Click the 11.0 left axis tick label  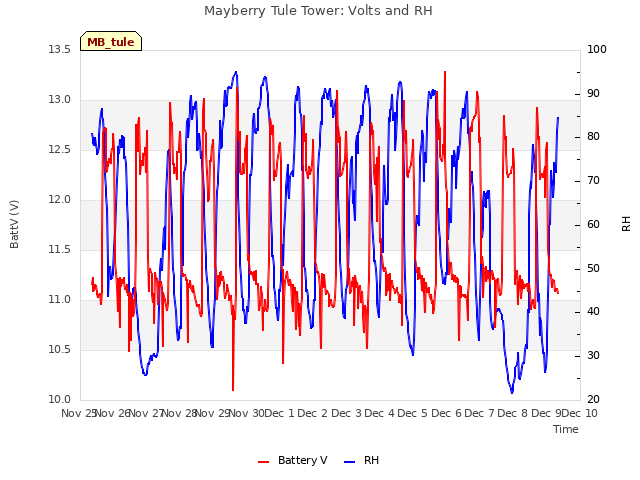point(60,300)
